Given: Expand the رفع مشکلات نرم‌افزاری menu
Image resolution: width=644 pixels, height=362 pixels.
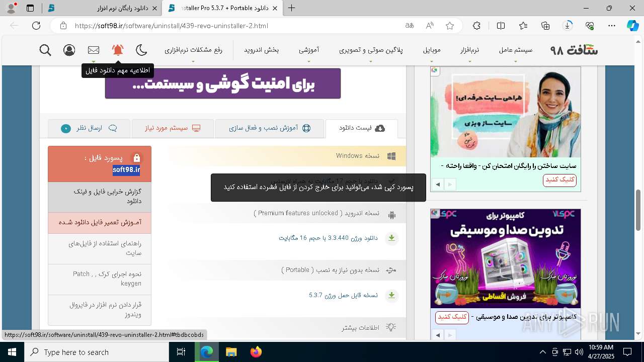Looking at the screenshot, I should pyautogui.click(x=193, y=50).
